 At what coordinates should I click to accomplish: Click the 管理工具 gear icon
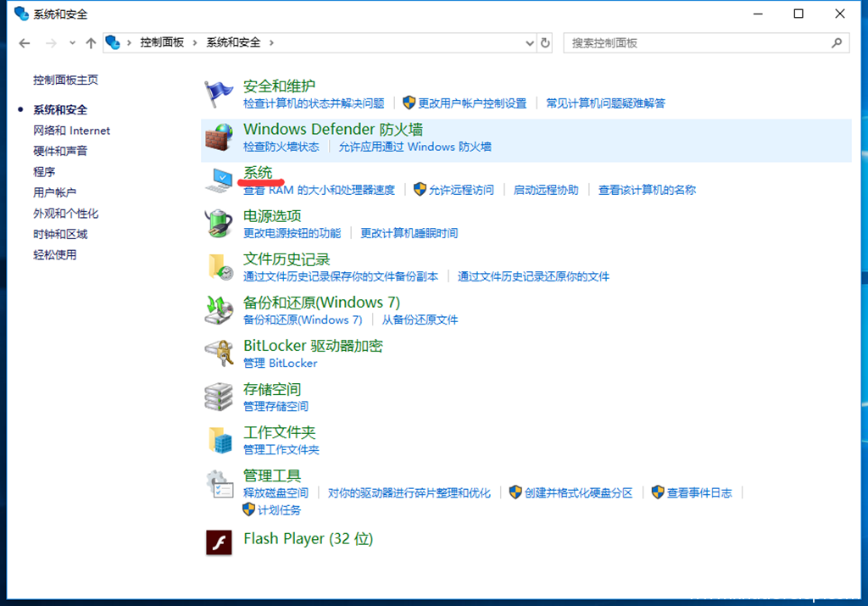point(220,484)
